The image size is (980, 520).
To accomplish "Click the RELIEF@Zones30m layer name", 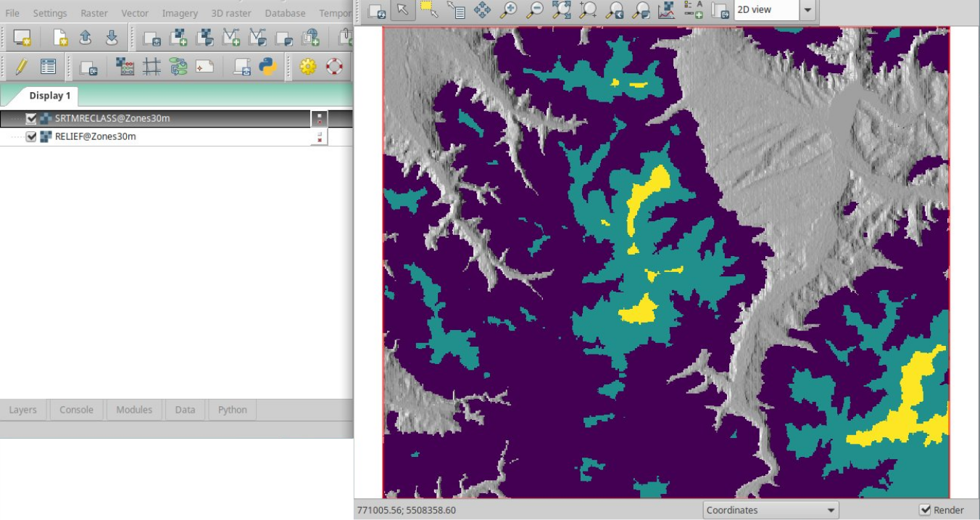I will pos(95,136).
